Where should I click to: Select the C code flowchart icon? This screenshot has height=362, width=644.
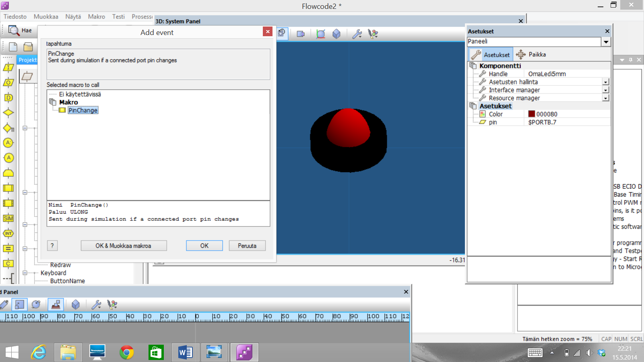(x=8, y=263)
